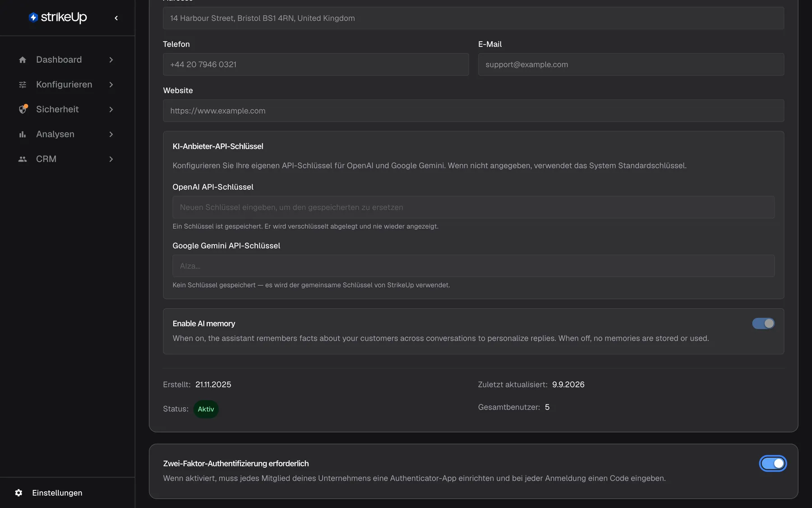This screenshot has height=508, width=812.
Task: Click the KI-Anbieter-API-Schlüssel heading
Action: (x=217, y=146)
